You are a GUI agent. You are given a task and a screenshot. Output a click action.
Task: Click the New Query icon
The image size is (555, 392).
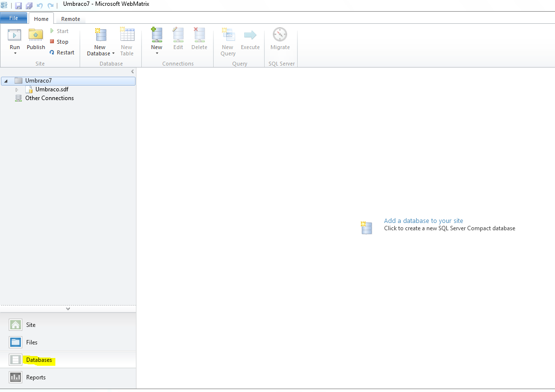click(228, 34)
